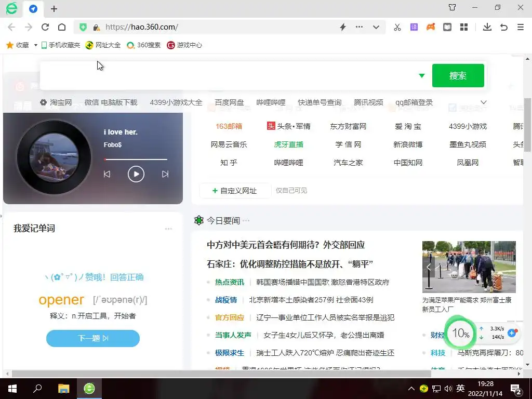Open the address bar three-dot menu
This screenshot has width=532, height=399.
(360, 27)
